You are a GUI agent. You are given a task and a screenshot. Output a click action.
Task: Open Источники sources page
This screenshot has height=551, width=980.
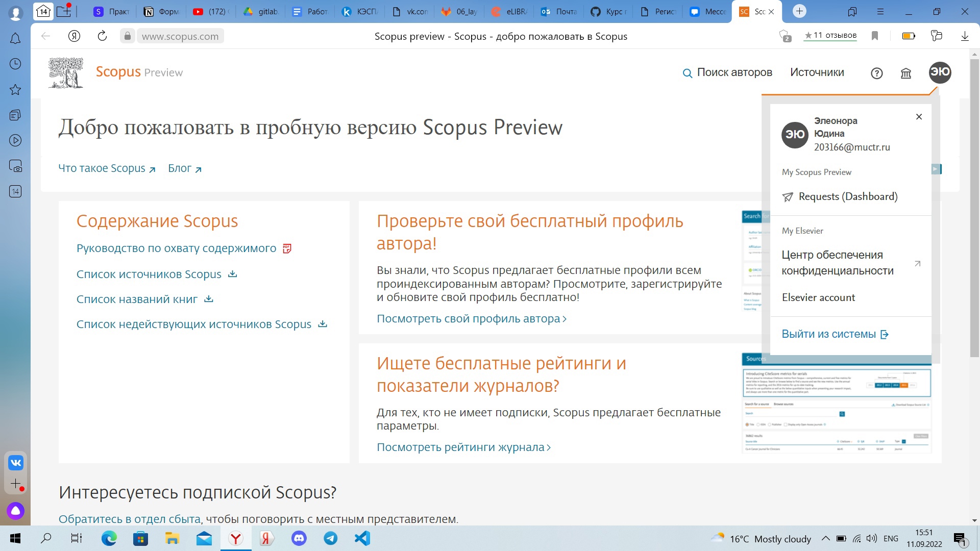[x=817, y=72]
